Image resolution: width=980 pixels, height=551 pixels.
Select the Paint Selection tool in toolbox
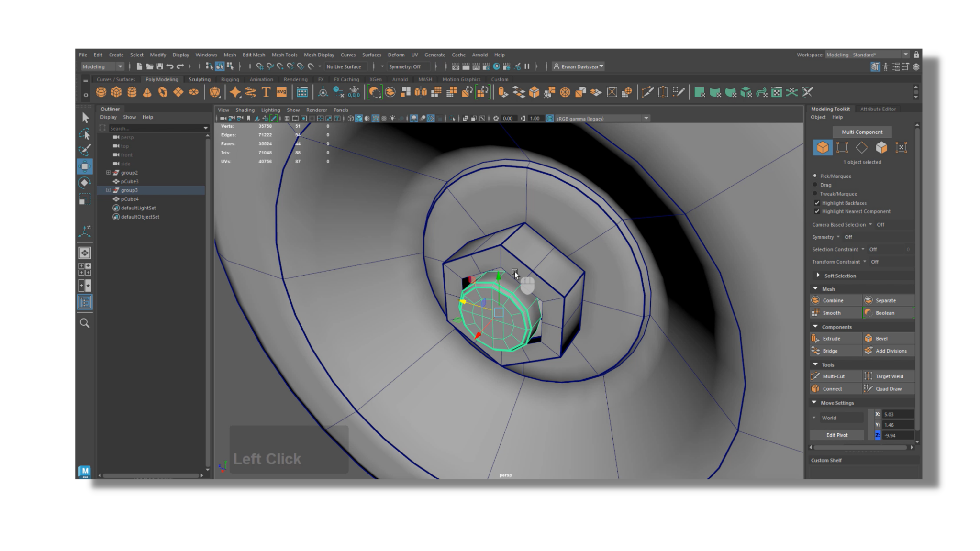(85, 150)
